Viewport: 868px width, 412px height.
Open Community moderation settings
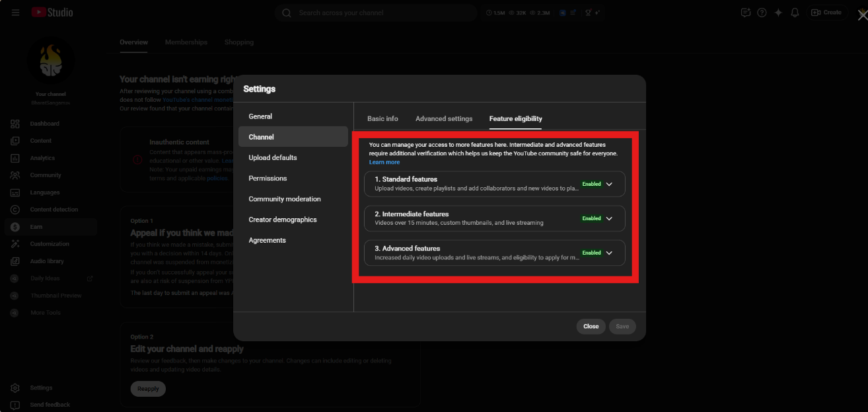coord(293,199)
